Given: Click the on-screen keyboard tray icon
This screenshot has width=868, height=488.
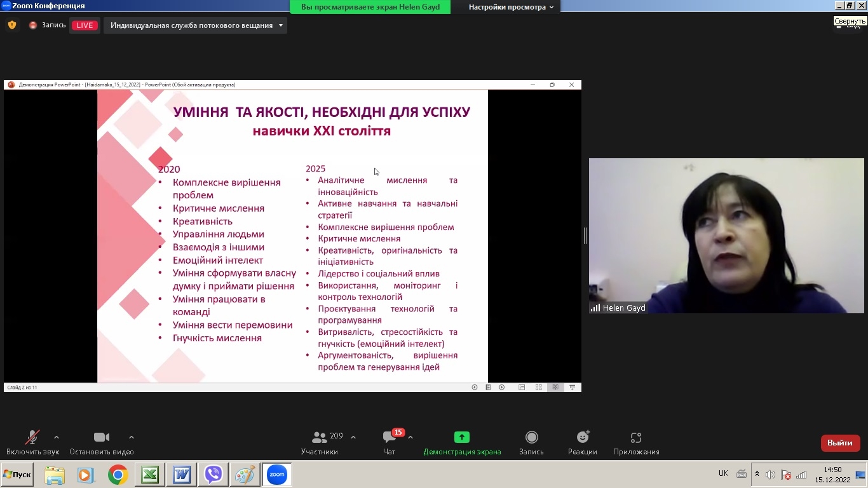Looking at the screenshot, I should 742,474.
